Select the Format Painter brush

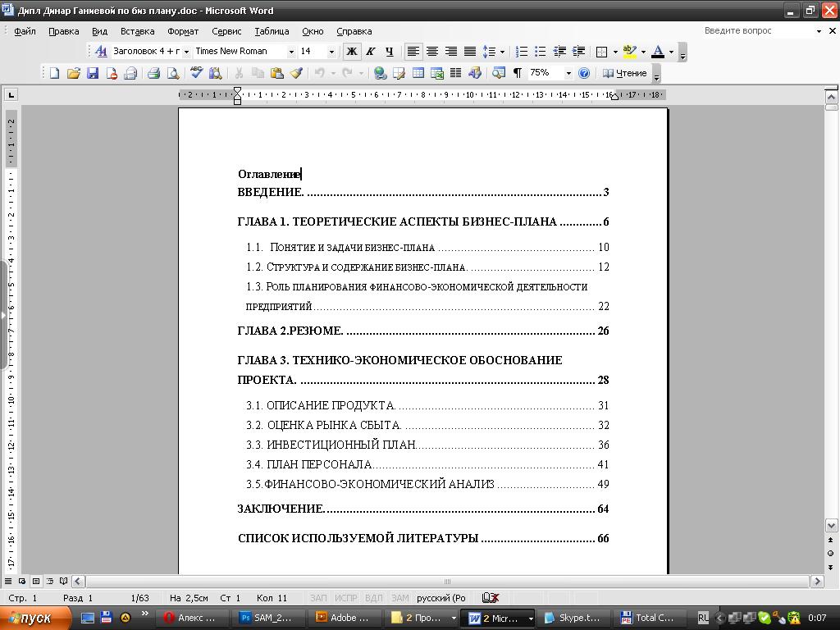(x=296, y=73)
